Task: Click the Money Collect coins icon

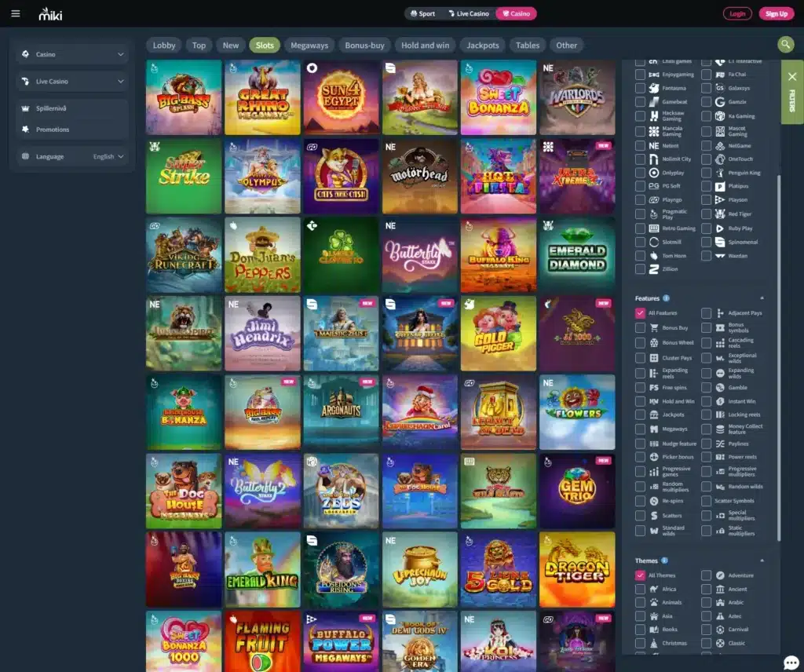Action: pyautogui.click(x=720, y=429)
